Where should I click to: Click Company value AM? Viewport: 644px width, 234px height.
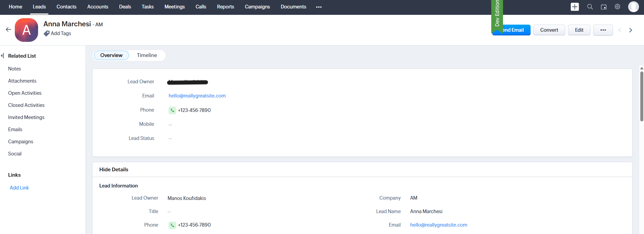pos(414,198)
